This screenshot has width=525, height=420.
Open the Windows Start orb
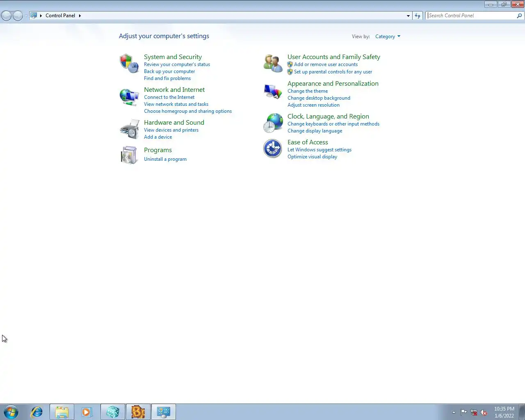click(x=11, y=412)
